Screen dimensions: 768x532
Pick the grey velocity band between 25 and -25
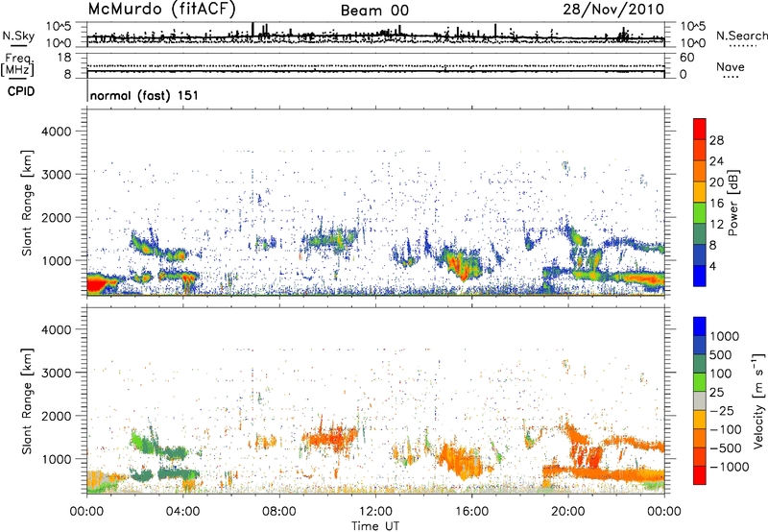click(x=700, y=400)
